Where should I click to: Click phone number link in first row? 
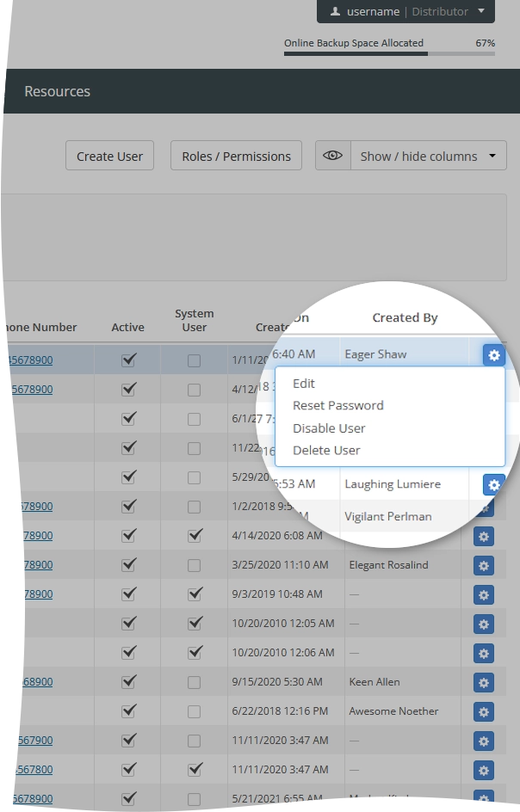31,360
